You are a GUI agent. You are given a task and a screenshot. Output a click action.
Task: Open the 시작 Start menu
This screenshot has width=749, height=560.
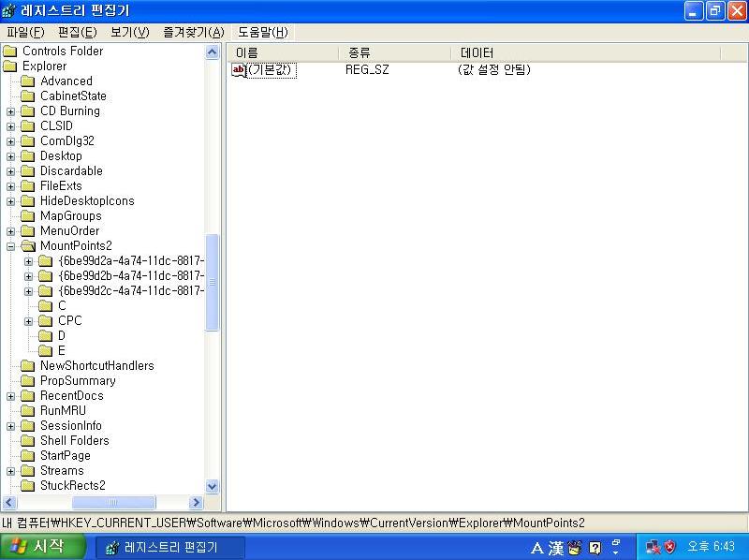coord(42,547)
